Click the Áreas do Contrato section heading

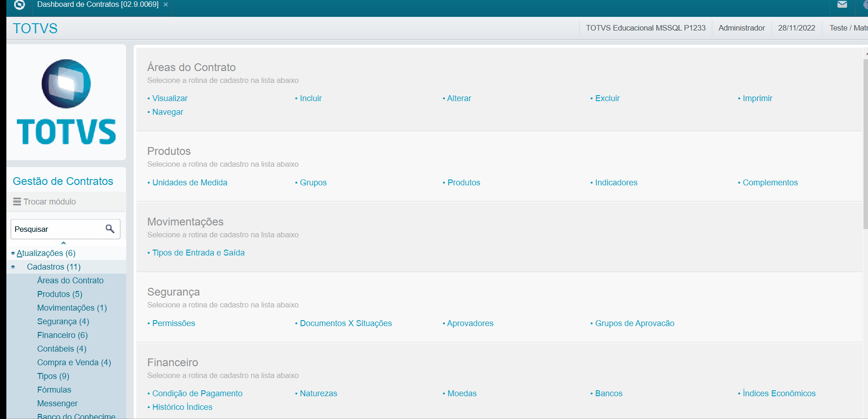tap(191, 67)
